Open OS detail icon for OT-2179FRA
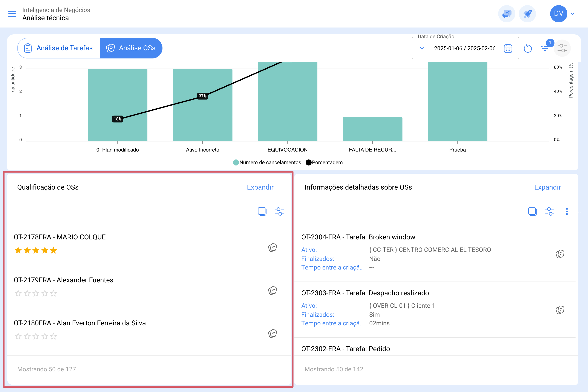 coord(273,291)
